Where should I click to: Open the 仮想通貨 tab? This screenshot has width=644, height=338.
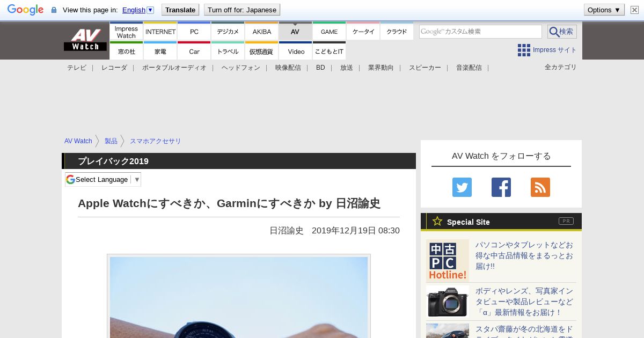point(262,52)
